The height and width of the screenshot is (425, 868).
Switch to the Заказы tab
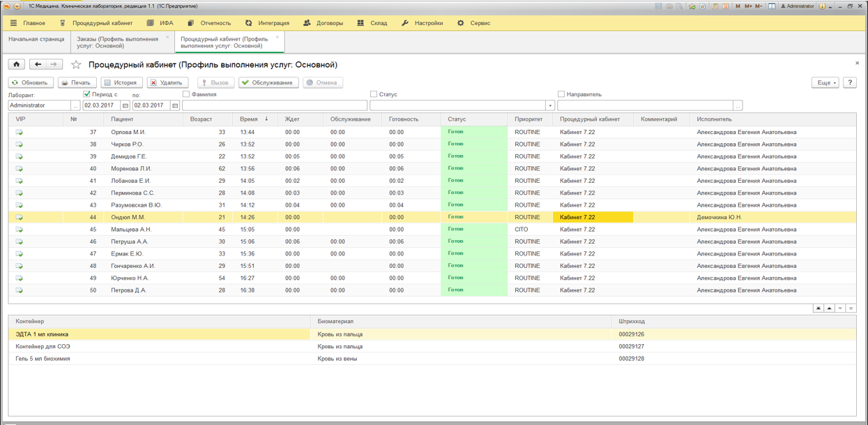pyautogui.click(x=118, y=43)
